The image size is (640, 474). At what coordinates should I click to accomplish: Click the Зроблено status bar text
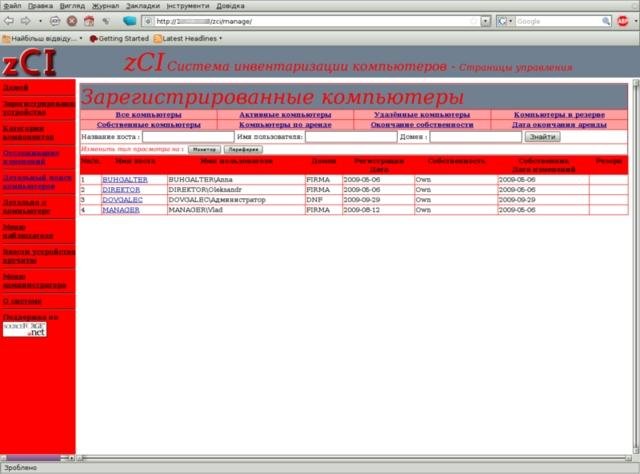[x=20, y=468]
